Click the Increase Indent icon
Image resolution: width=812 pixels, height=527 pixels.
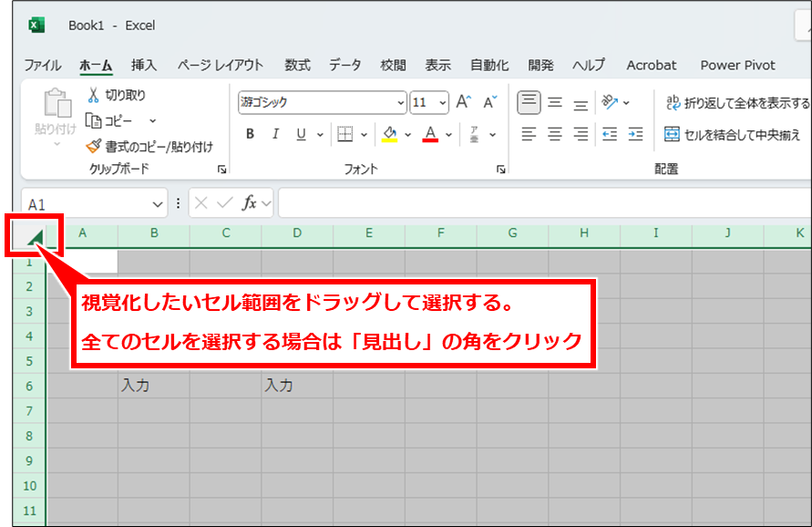(636, 135)
